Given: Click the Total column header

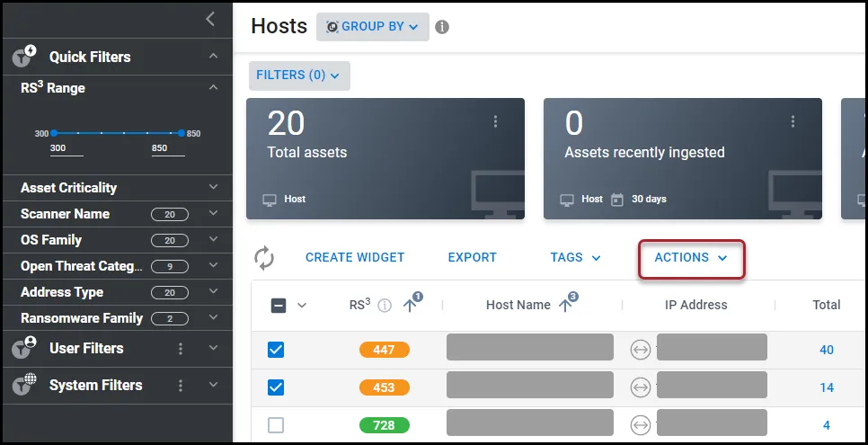Looking at the screenshot, I should click(x=827, y=305).
